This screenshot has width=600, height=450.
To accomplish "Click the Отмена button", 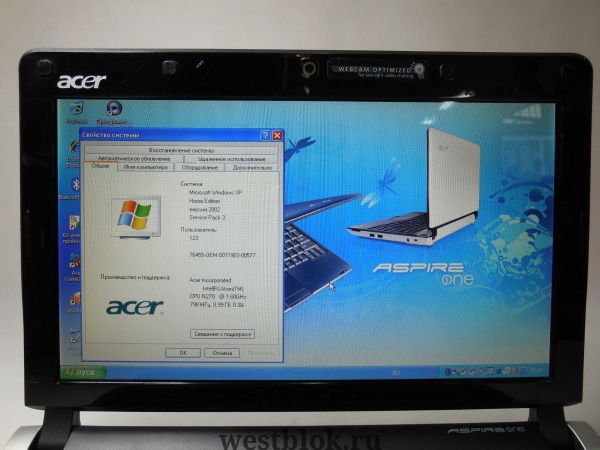I will [x=222, y=353].
